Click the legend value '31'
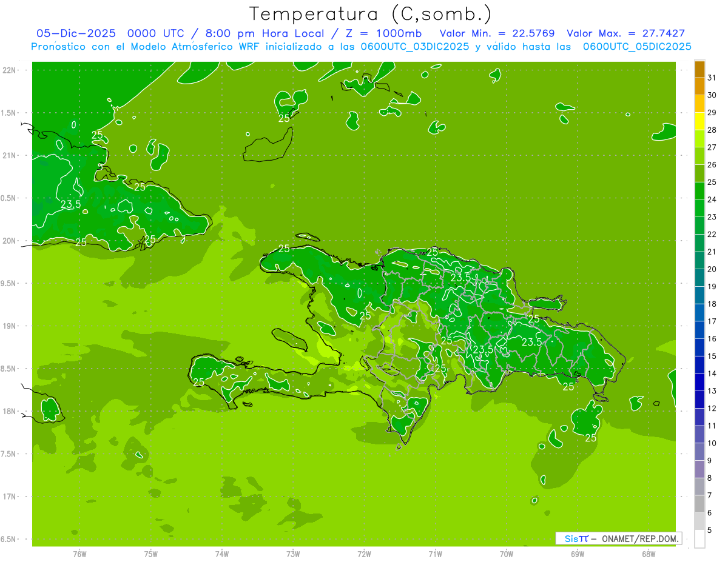This screenshot has width=728, height=562. tap(712, 78)
